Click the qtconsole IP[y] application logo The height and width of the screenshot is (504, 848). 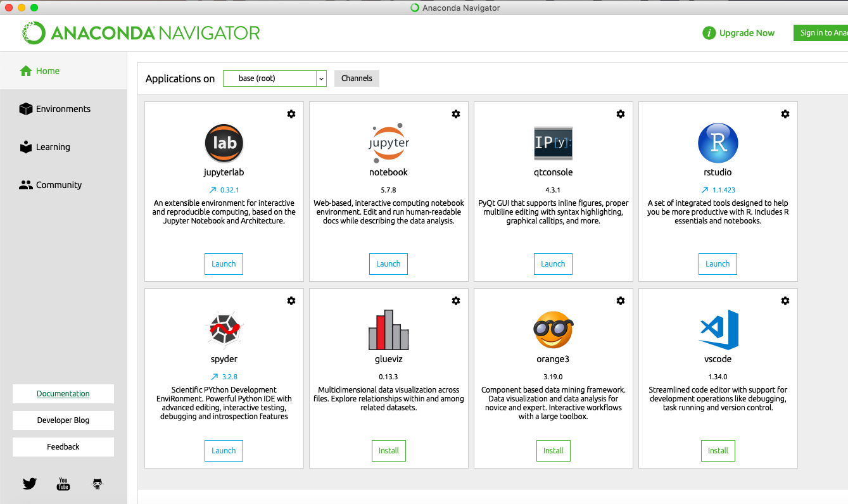point(554,143)
